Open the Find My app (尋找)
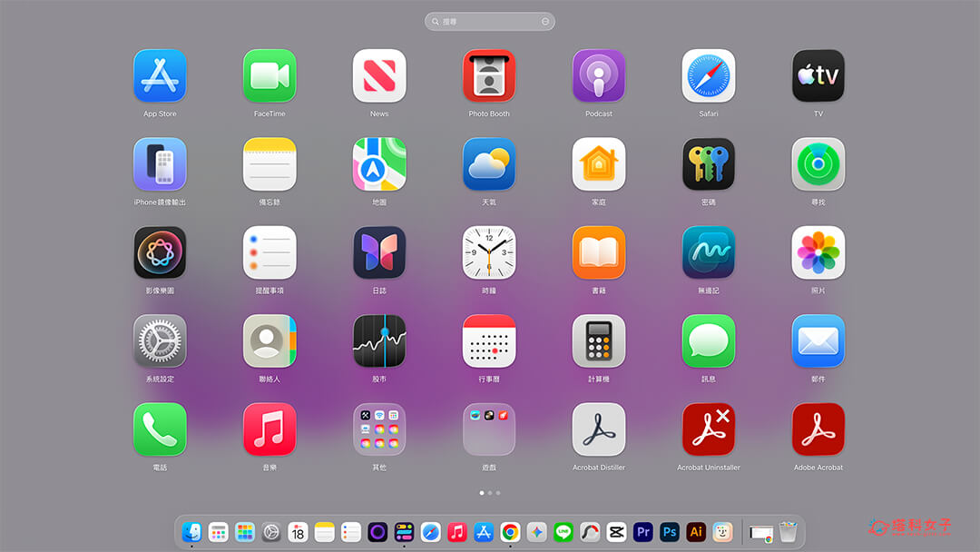 tap(818, 164)
